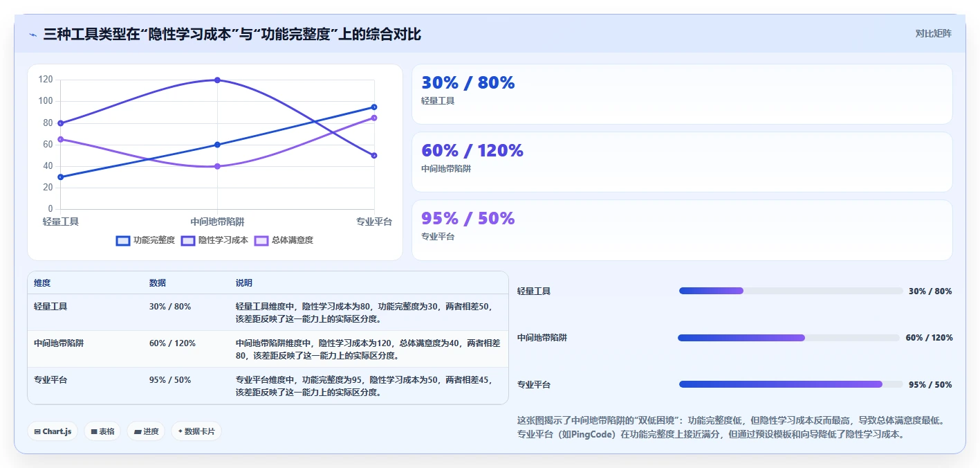Toggle the 隐性学习成本 series in the chart legend
This screenshot has width=980, height=468.
pos(214,240)
